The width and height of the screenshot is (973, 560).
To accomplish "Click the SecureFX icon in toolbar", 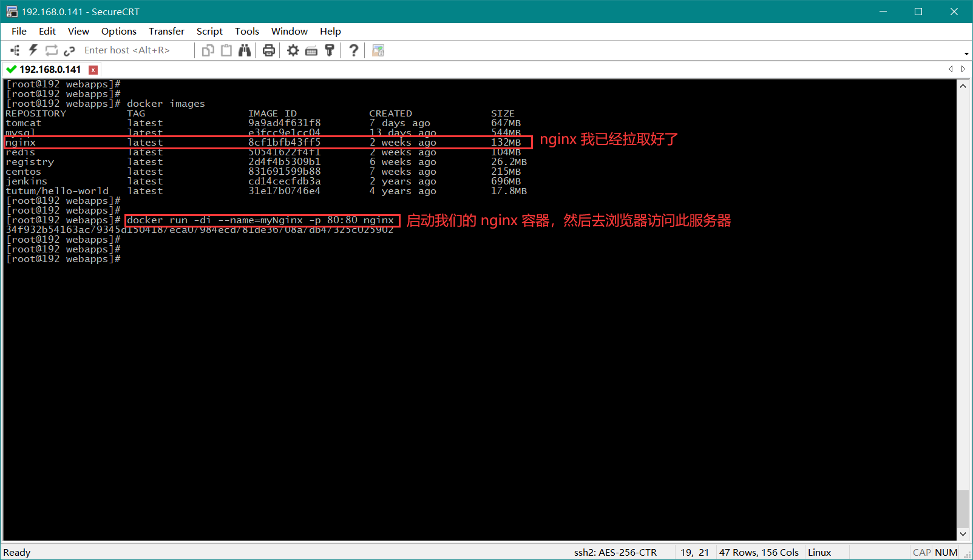I will [378, 50].
